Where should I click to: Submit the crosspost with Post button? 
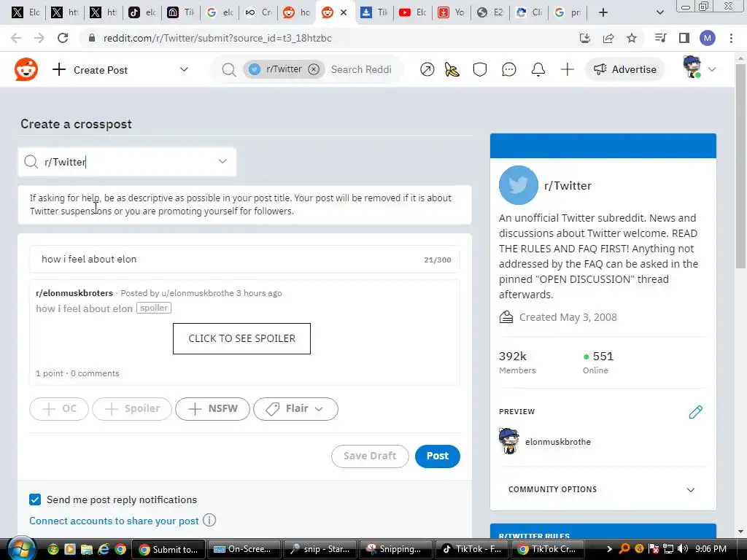click(438, 456)
